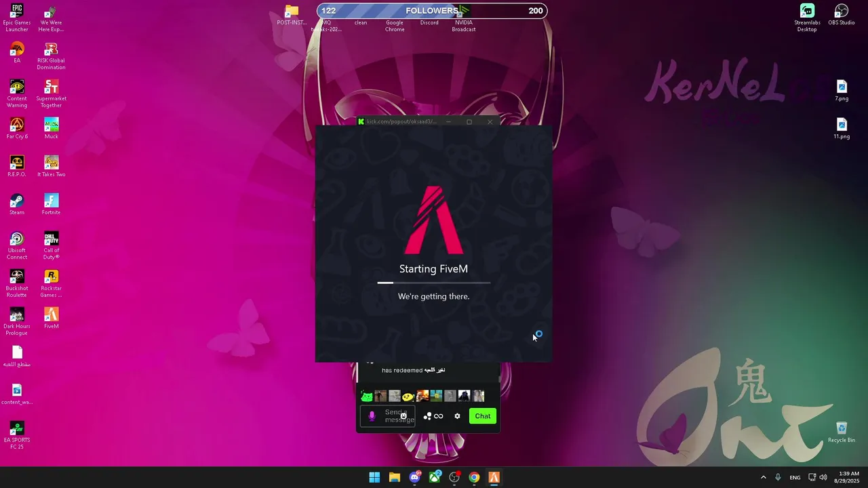Click the Kick popout window address text
The height and width of the screenshot is (488, 868).
[401, 122]
